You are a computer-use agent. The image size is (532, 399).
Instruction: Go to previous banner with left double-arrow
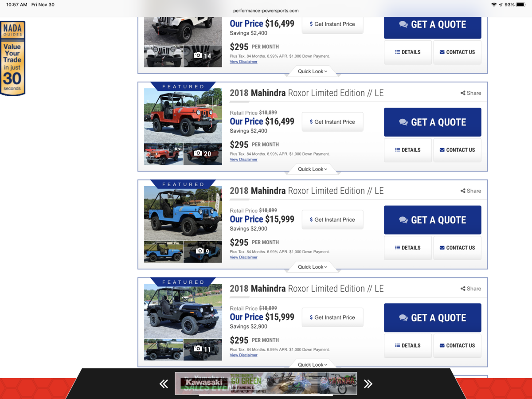point(164,384)
